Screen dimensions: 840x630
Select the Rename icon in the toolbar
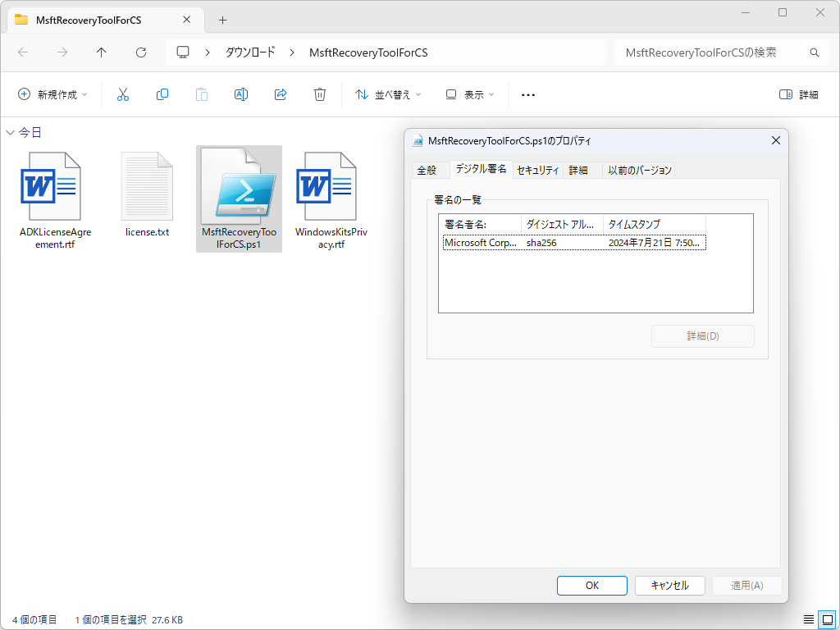click(x=240, y=94)
